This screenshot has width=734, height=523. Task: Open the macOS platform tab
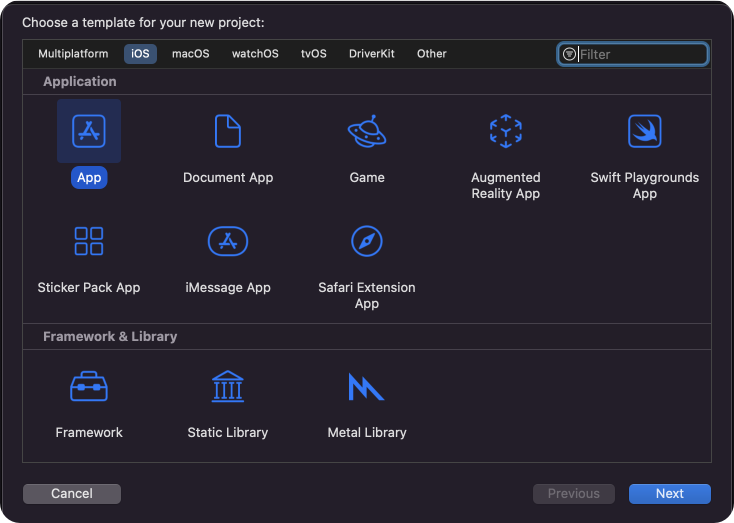click(x=190, y=54)
